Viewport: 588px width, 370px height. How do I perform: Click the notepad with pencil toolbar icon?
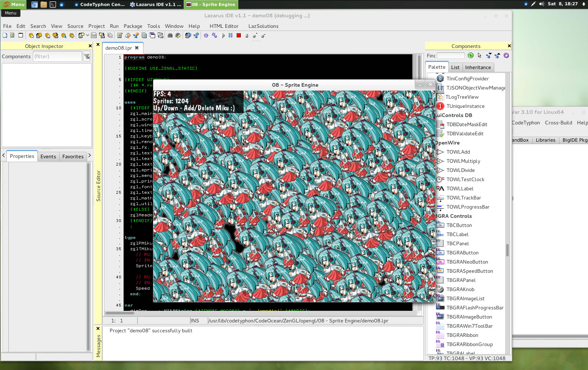(120, 35)
